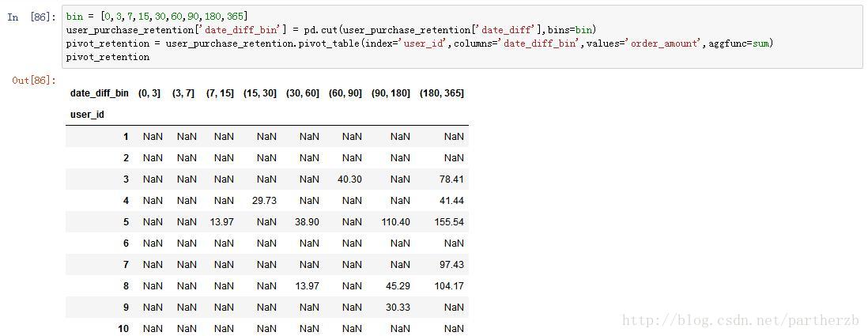Click the 13.97 value in row 8

coord(307,286)
